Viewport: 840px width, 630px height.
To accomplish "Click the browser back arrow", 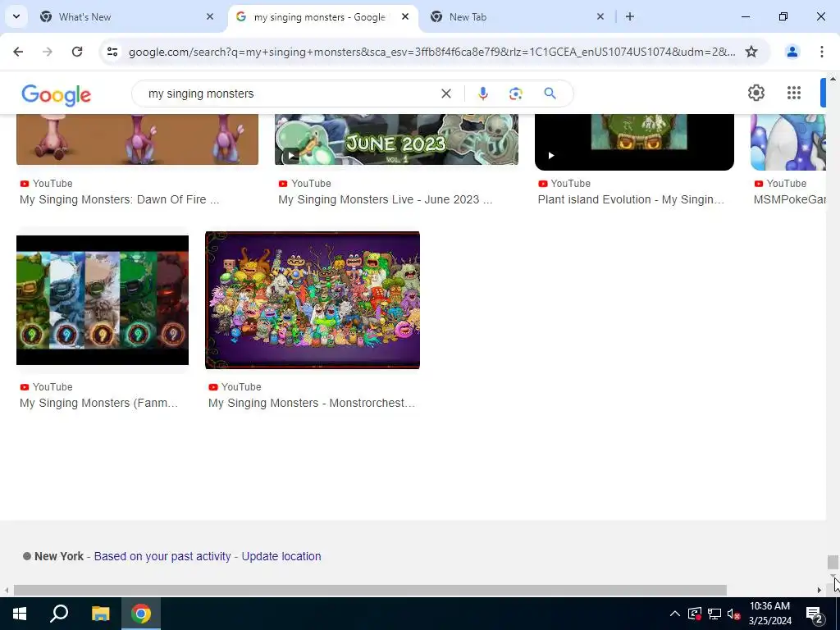I will [x=18, y=52].
